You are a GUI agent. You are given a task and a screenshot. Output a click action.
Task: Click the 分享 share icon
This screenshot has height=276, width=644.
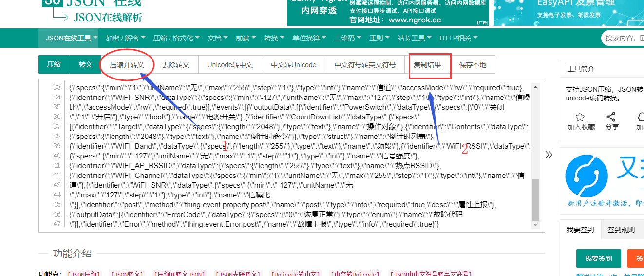pos(611,117)
